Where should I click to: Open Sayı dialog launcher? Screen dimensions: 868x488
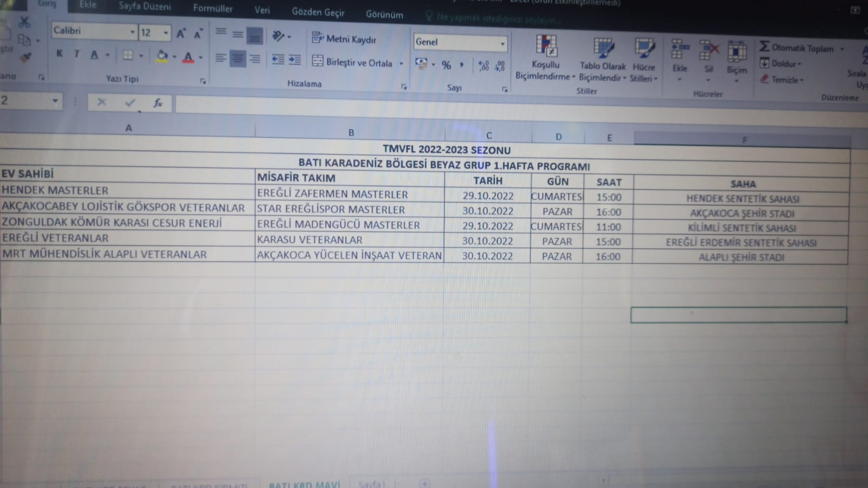click(x=505, y=89)
